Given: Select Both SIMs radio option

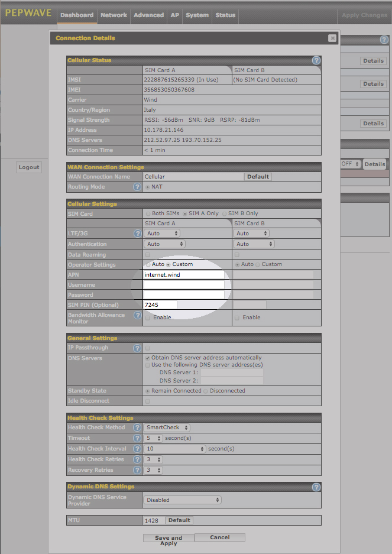Looking at the screenshot, I should coord(148,213).
